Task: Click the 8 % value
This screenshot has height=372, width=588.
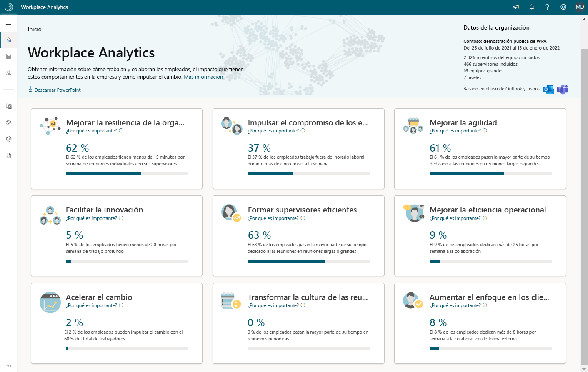Action: click(438, 322)
